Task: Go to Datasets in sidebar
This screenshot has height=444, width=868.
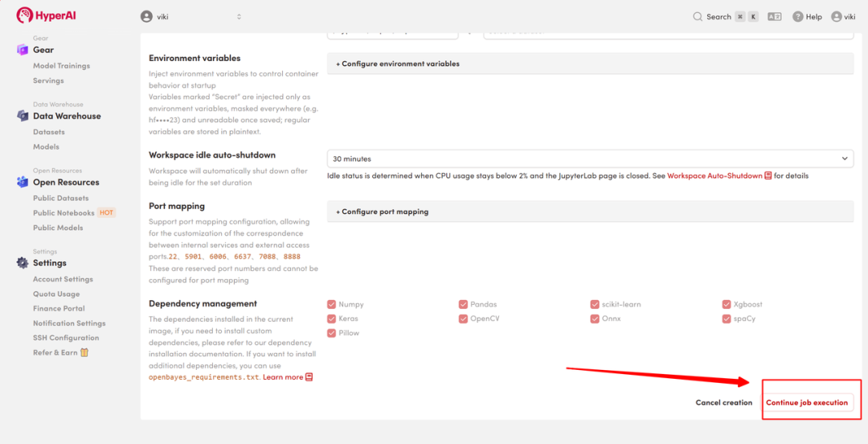Action: pyautogui.click(x=49, y=132)
